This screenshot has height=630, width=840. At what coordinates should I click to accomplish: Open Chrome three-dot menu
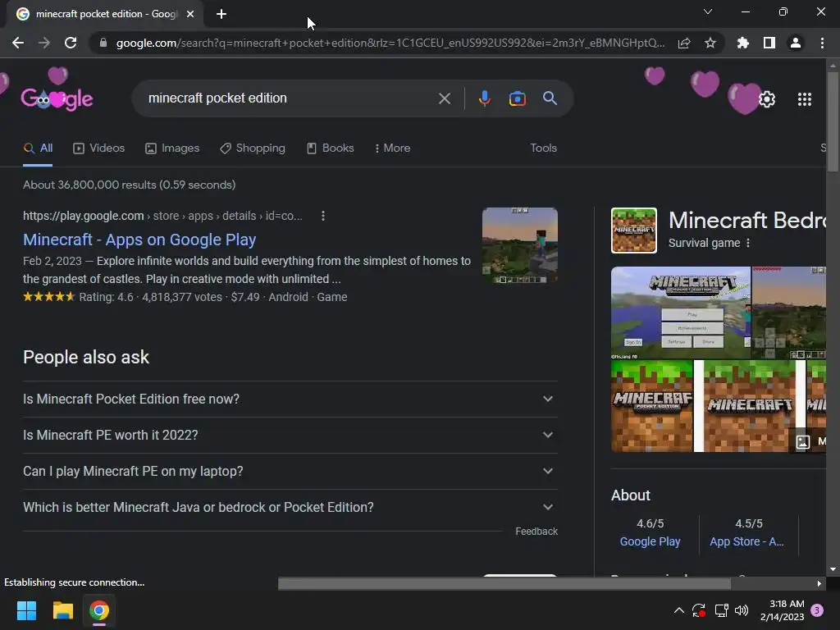point(822,43)
